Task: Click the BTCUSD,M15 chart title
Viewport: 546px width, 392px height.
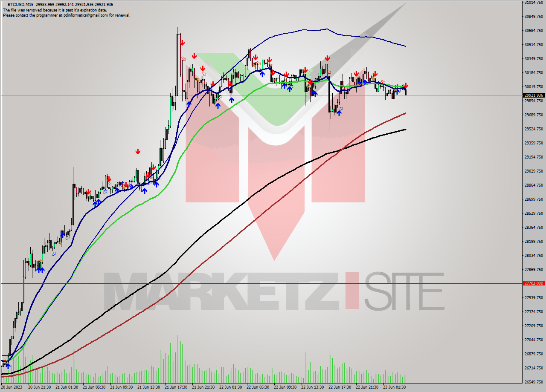Action: [x=20, y=4]
